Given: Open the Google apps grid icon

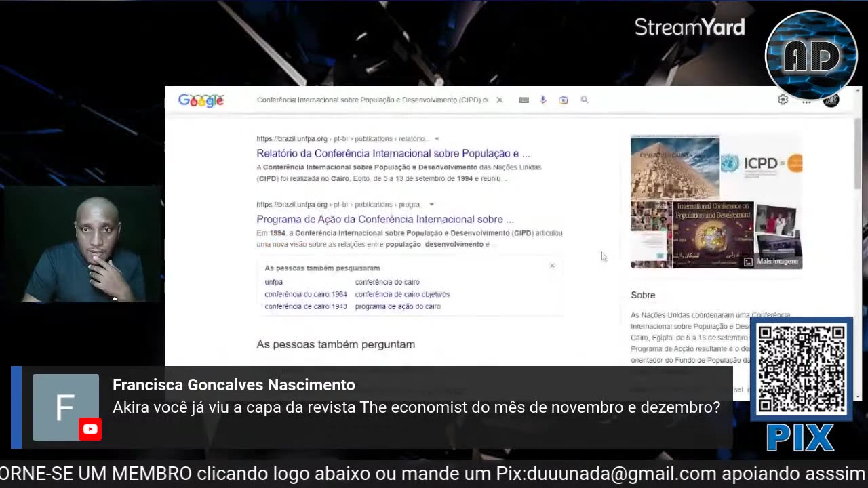Looking at the screenshot, I should [806, 100].
